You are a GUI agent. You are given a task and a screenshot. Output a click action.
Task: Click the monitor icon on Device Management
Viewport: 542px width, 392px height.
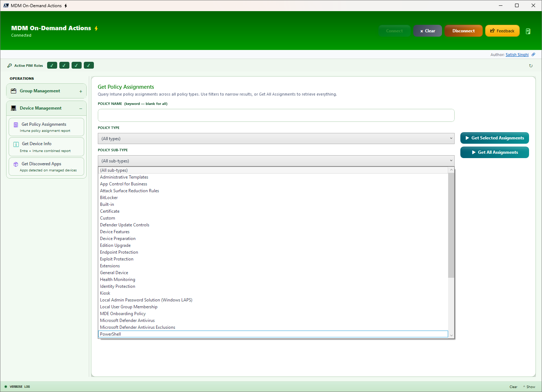pyautogui.click(x=13, y=108)
